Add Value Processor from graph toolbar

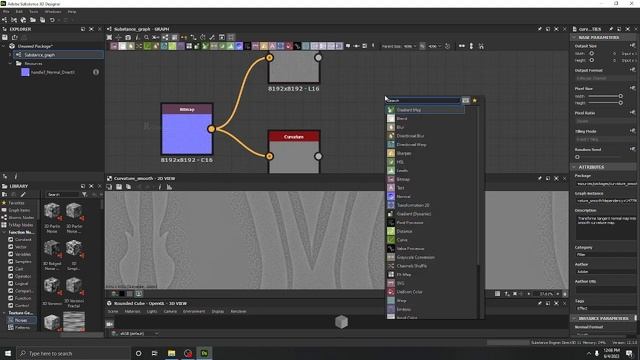click(x=297, y=46)
